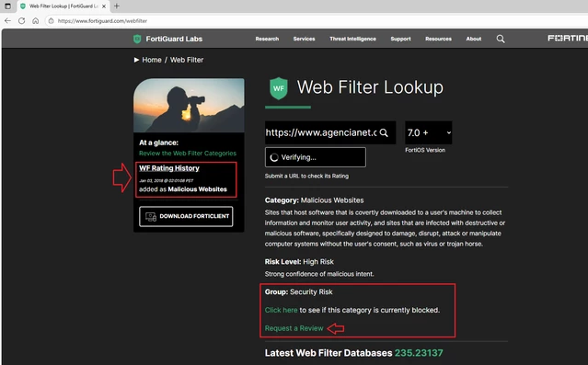Open the Threat Intelligence menu
This screenshot has width=588, height=365.
[x=352, y=39]
